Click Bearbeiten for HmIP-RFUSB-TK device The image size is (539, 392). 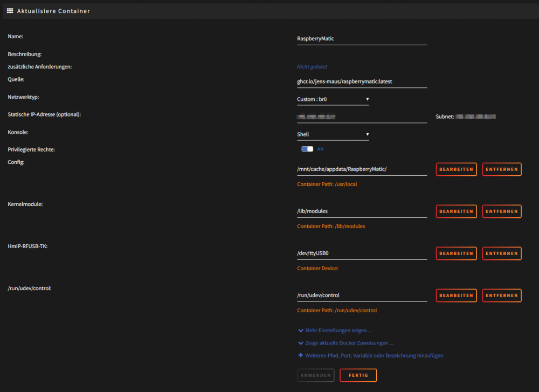[x=456, y=253]
